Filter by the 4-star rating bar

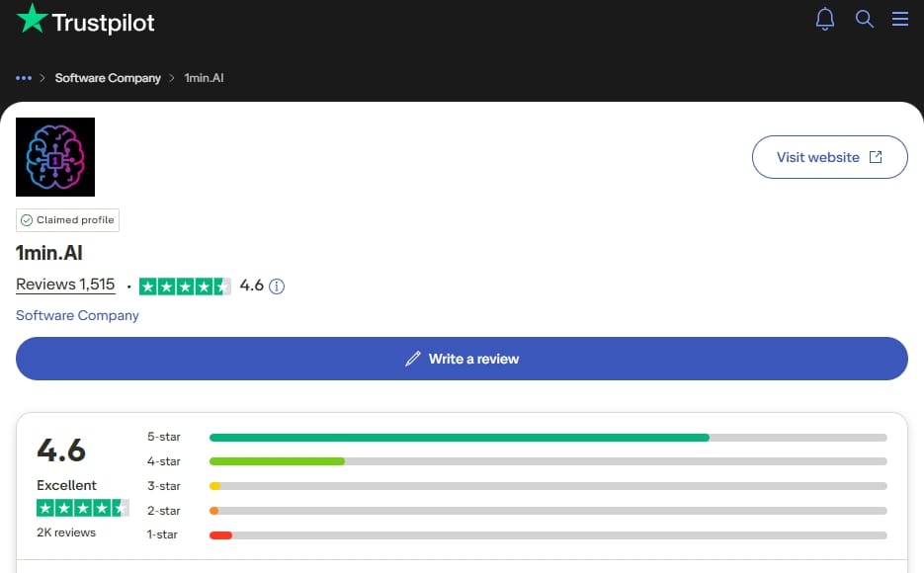548,461
